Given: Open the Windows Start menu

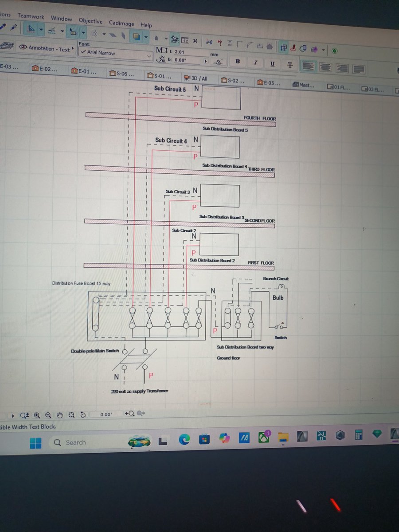Looking at the screenshot, I should tap(35, 442).
